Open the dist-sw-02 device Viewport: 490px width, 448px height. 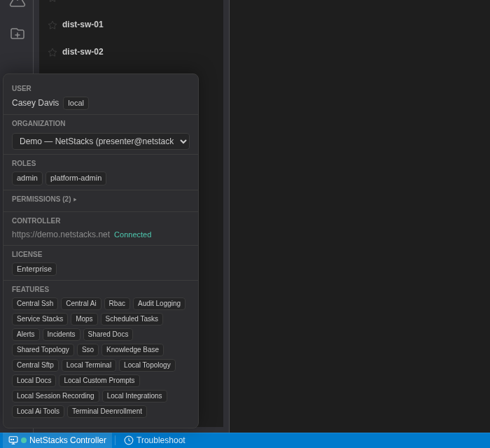click(x=83, y=52)
